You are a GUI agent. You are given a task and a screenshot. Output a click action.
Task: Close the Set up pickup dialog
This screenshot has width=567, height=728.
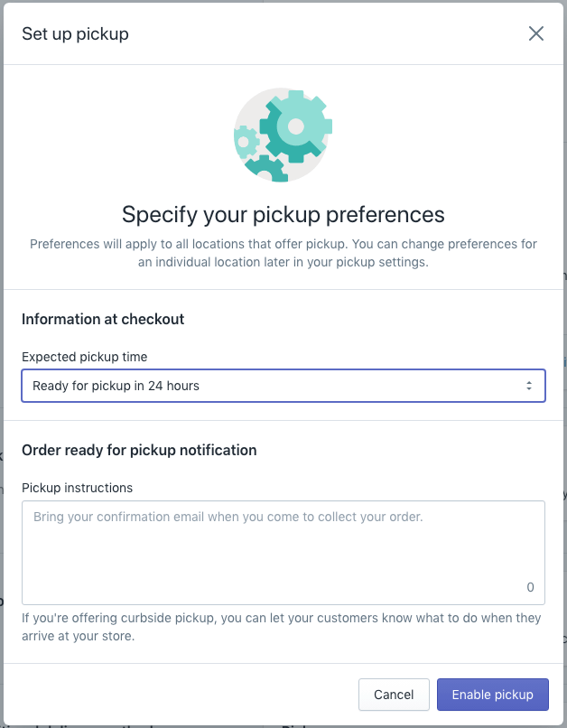[536, 33]
